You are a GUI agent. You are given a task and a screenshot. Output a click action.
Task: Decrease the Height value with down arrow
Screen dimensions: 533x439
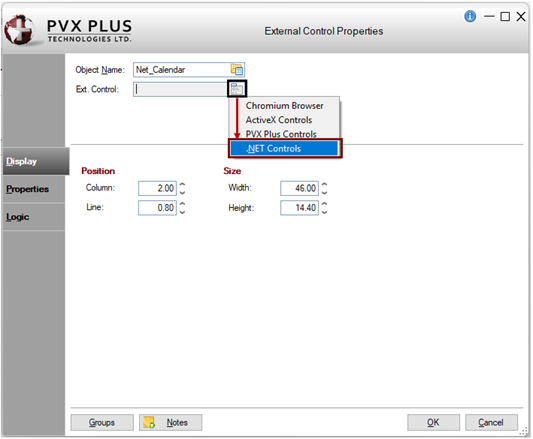324,212
